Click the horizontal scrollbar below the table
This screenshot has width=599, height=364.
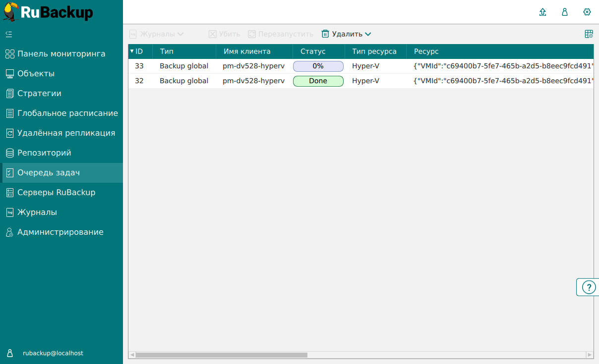[x=223, y=355]
